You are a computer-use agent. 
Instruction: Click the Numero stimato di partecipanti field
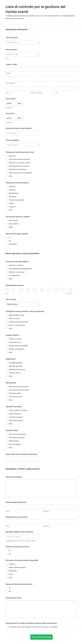coord(23,133)
